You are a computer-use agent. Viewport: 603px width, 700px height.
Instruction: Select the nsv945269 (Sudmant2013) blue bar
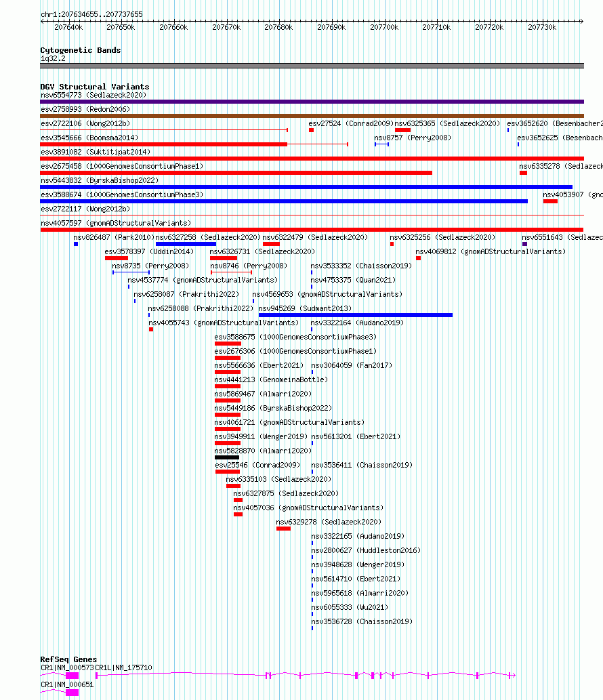pos(356,315)
